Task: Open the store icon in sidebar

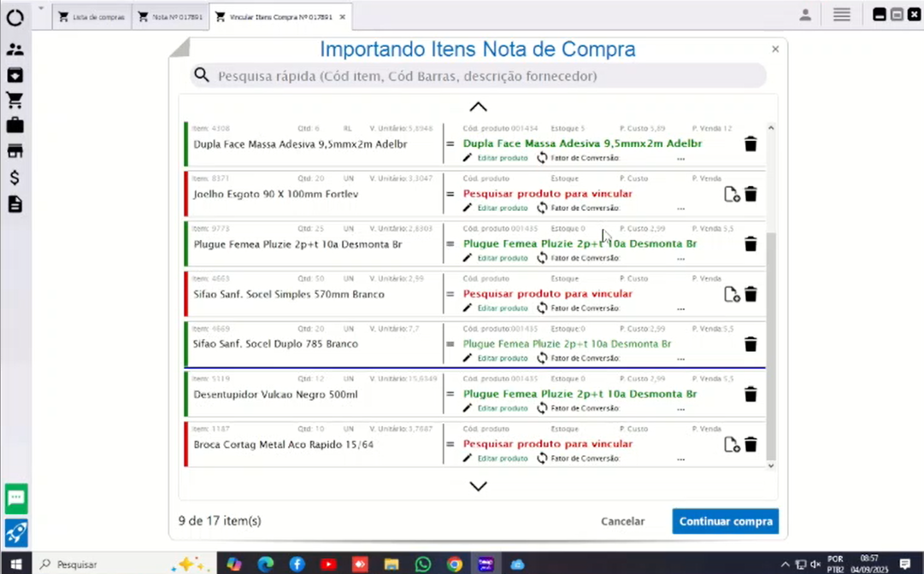Action: (15, 152)
